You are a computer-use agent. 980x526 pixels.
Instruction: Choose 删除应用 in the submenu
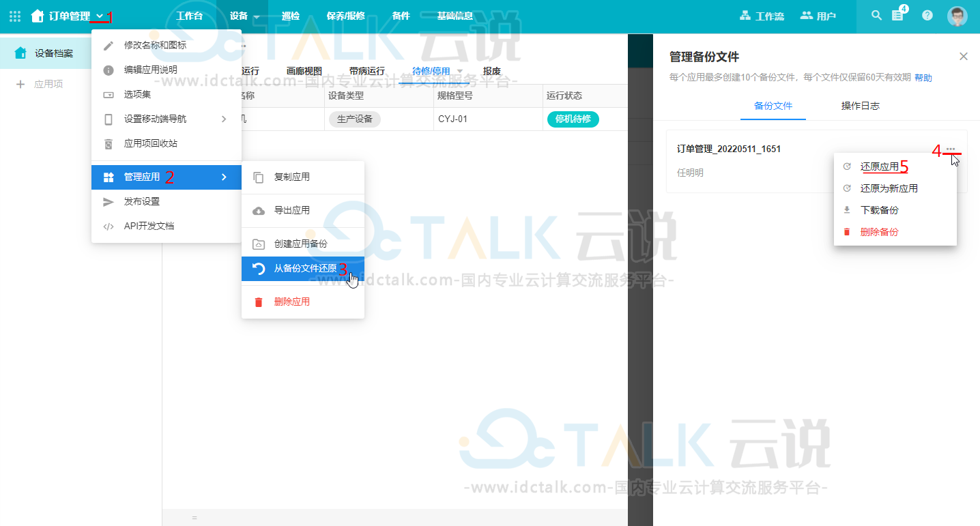303,302
